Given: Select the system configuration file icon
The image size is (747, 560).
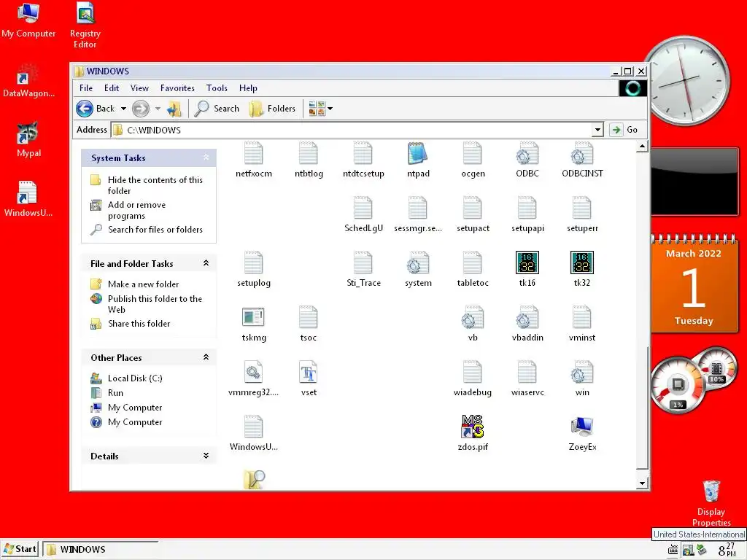Looking at the screenshot, I should point(418,262).
